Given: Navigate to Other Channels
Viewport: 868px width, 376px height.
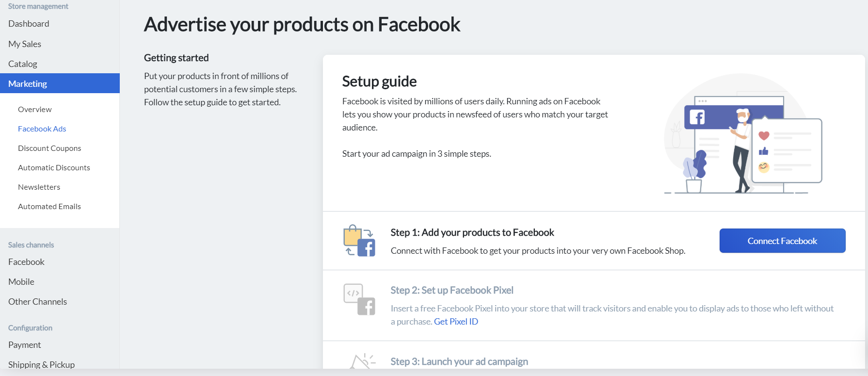Looking at the screenshot, I should pyautogui.click(x=38, y=302).
